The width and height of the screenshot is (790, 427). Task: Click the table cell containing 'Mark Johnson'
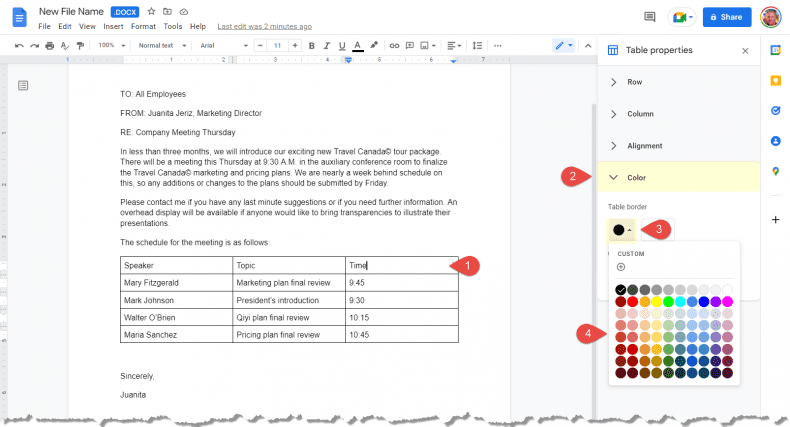pos(176,300)
